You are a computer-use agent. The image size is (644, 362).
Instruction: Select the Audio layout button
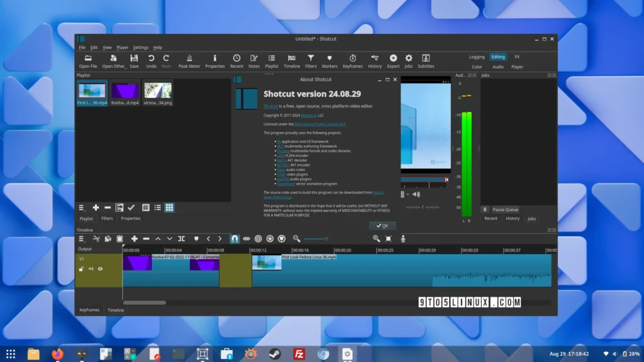coord(498,67)
